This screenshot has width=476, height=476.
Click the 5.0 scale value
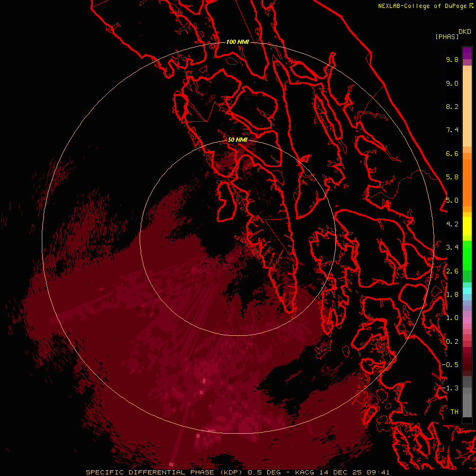[452, 200]
